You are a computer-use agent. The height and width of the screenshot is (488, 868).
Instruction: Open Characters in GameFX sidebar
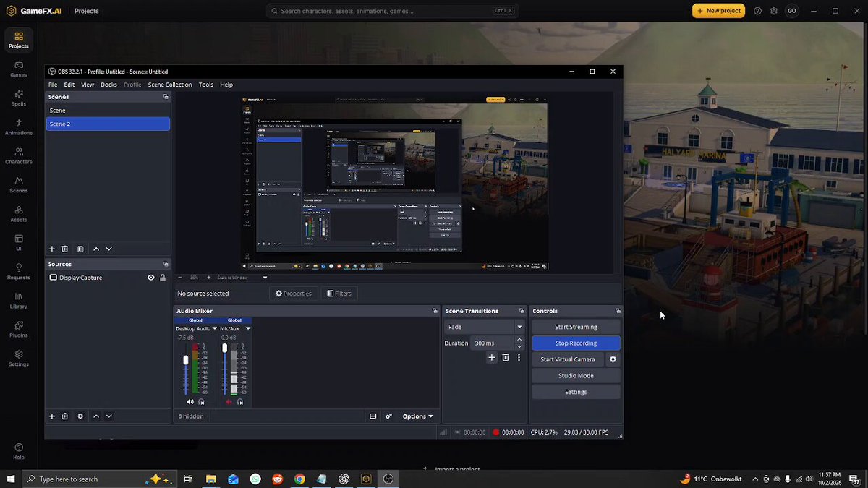[18, 155]
